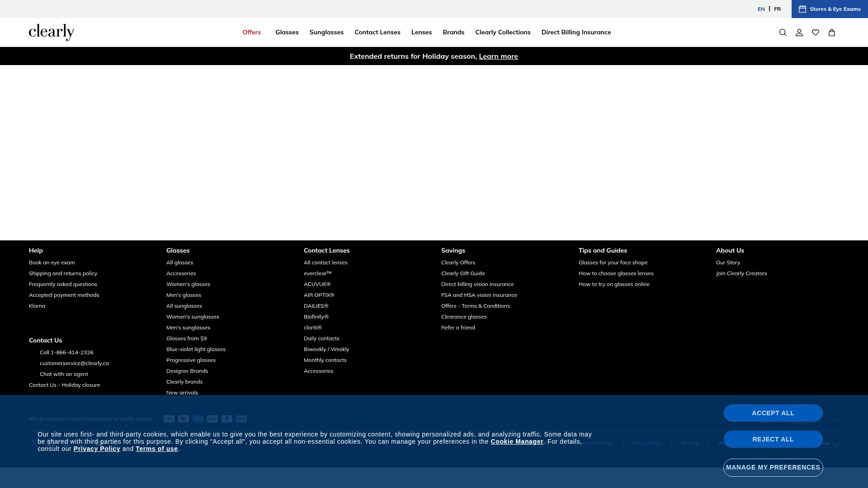
Task: Open Direct Billing Insurance menu item
Action: click(576, 32)
